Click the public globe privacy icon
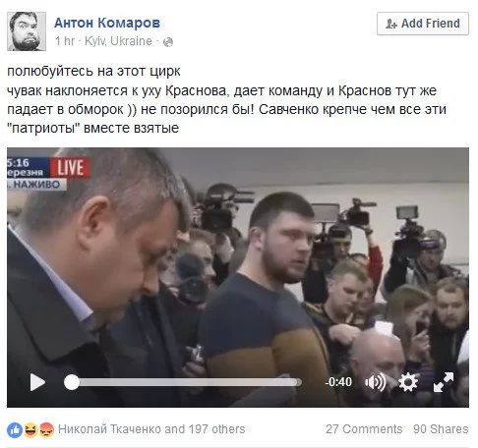Screen dimensions: 478x448 168,42
